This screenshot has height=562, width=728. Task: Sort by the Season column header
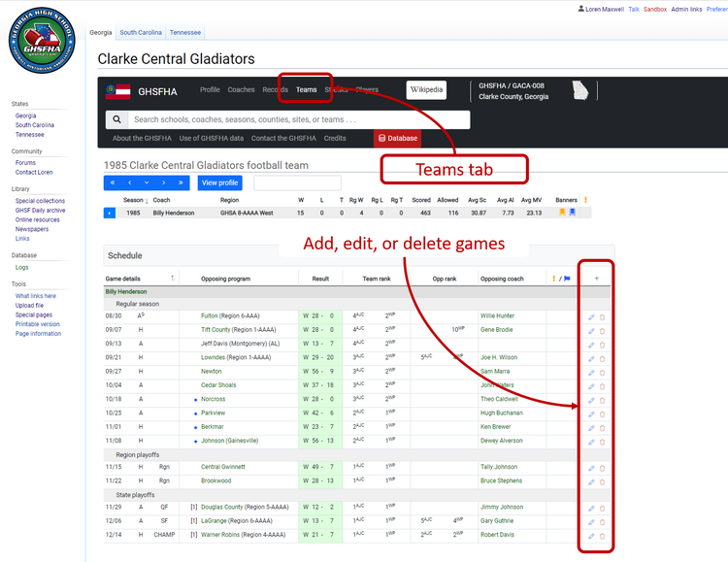click(x=135, y=200)
